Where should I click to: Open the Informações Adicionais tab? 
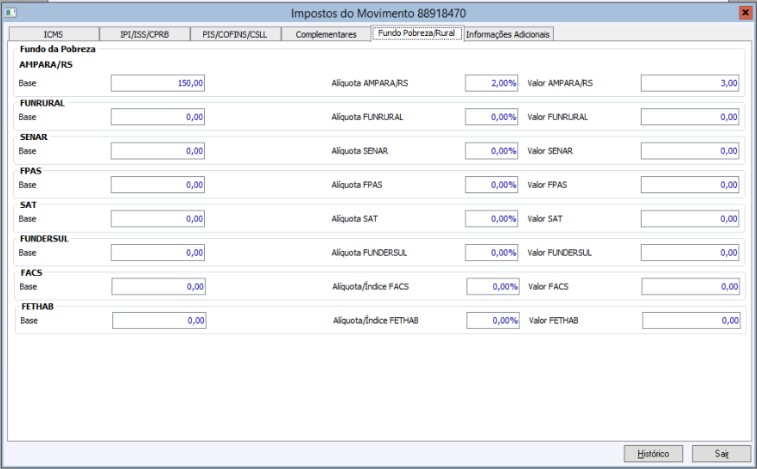coord(508,34)
